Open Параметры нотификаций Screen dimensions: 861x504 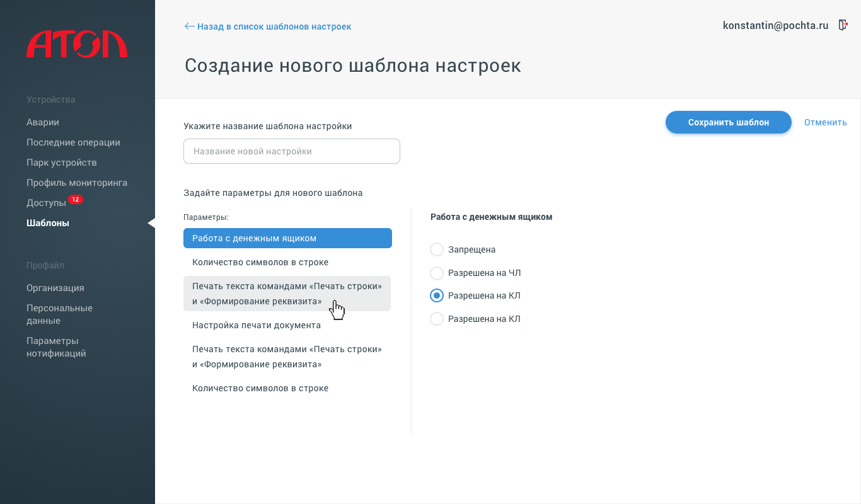tap(56, 347)
